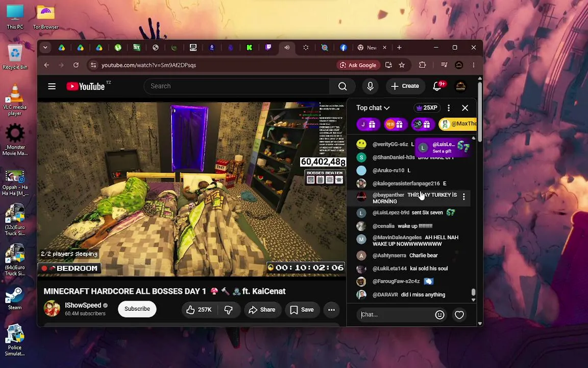Click the Create button
This screenshot has width=588, height=368.
coord(405,86)
